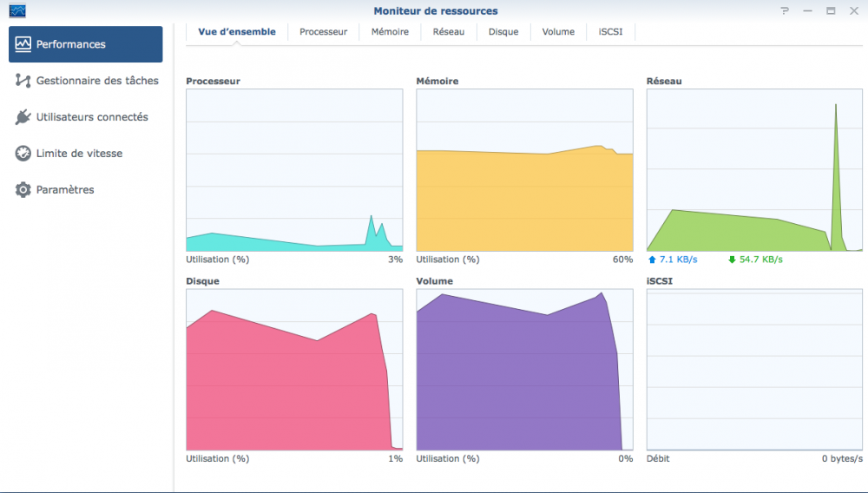This screenshot has height=493, width=868.
Task: Switch to the Processeur tab
Action: tap(323, 31)
